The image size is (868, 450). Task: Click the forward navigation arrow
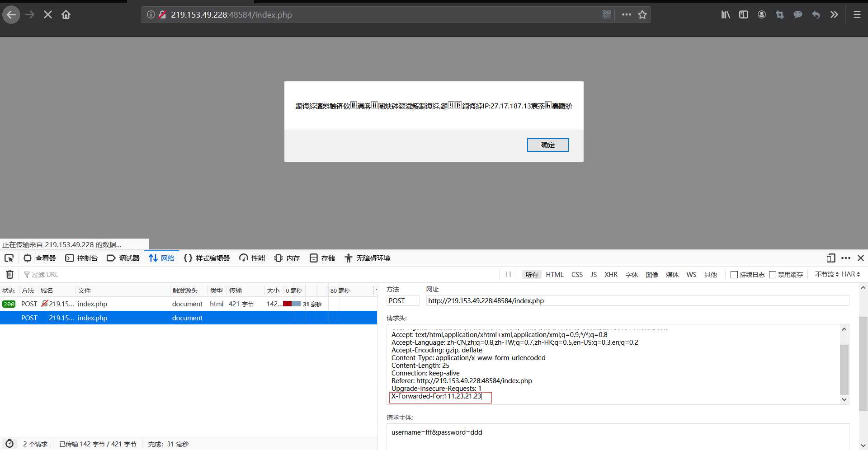pyautogui.click(x=30, y=15)
